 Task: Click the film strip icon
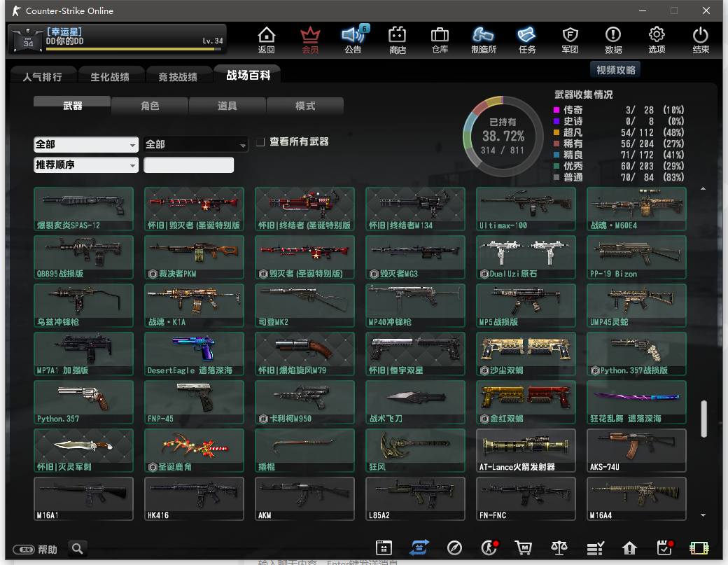699,548
